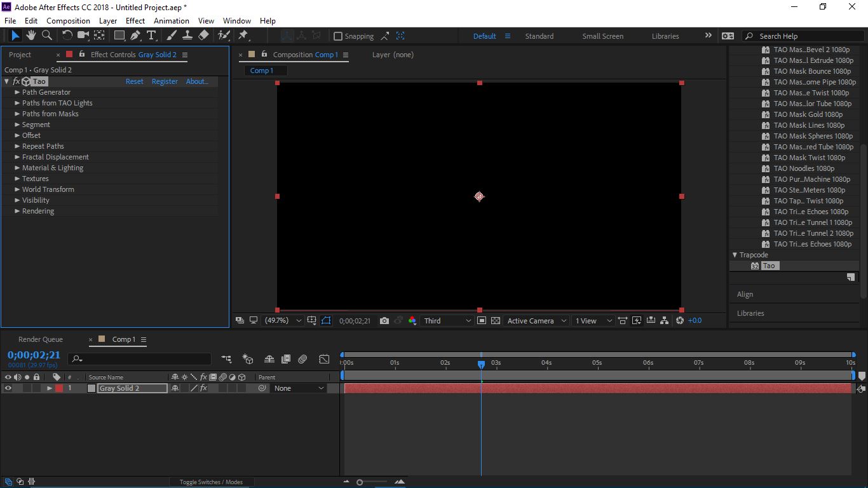Open Parent dropdown set to None

(x=299, y=388)
